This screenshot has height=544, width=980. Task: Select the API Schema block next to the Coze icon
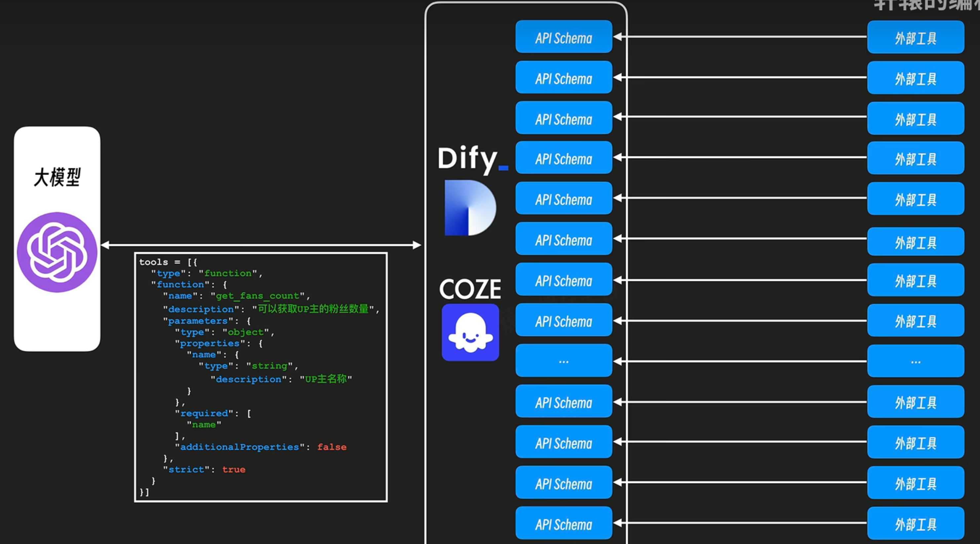point(563,321)
